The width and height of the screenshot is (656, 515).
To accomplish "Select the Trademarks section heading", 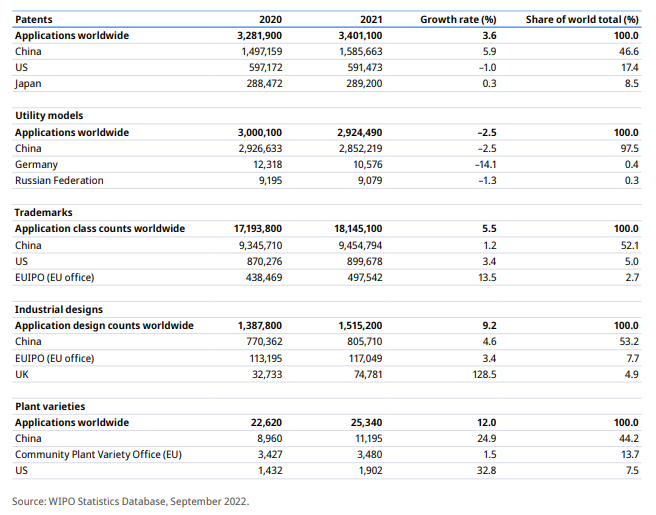I will [x=44, y=213].
